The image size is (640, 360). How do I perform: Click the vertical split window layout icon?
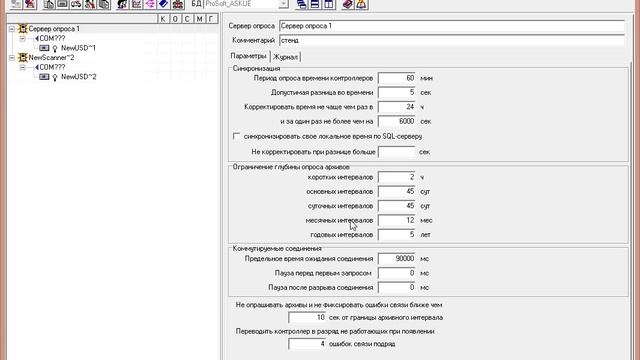pos(329,4)
